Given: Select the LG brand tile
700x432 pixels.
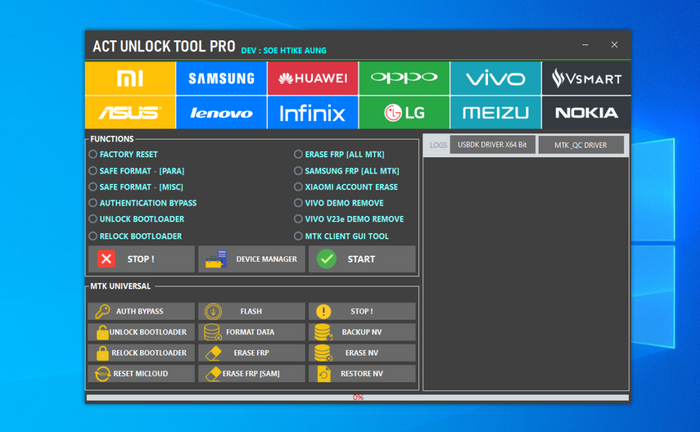Looking at the screenshot, I should pos(404,112).
